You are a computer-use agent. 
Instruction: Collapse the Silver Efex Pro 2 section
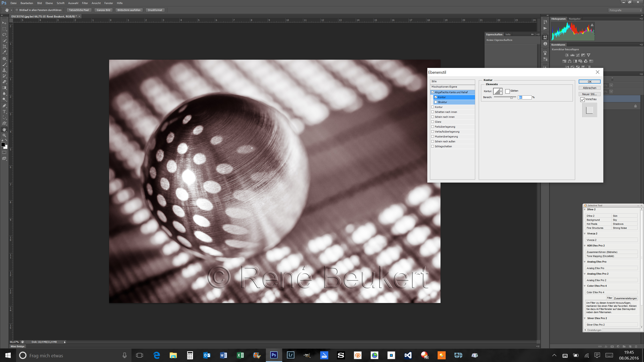click(x=585, y=318)
